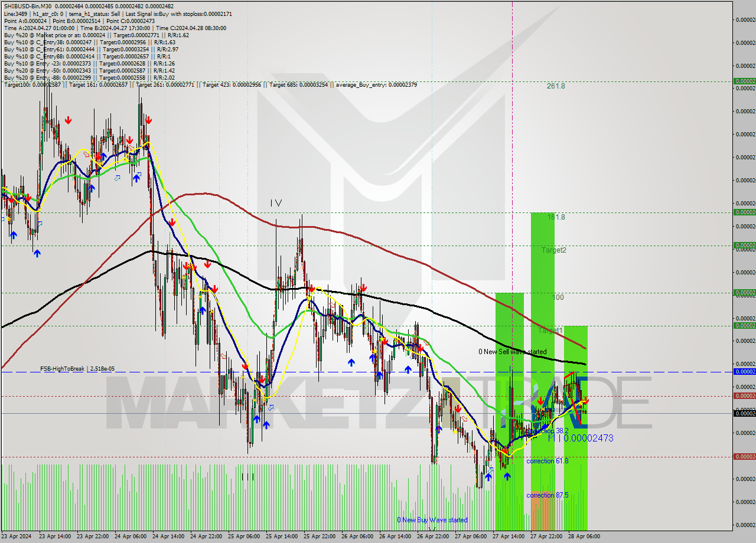Select the 100 level label
756x543 pixels.
pyautogui.click(x=558, y=297)
